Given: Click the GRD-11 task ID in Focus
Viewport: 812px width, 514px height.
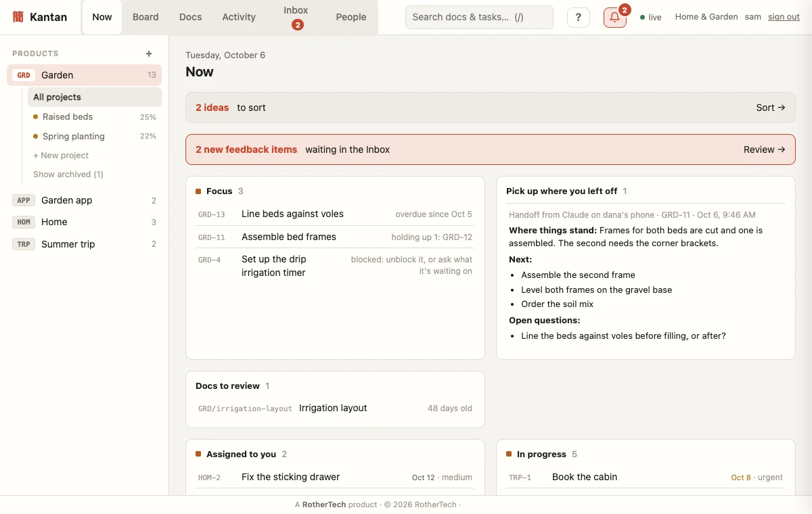Looking at the screenshot, I should pos(212,237).
